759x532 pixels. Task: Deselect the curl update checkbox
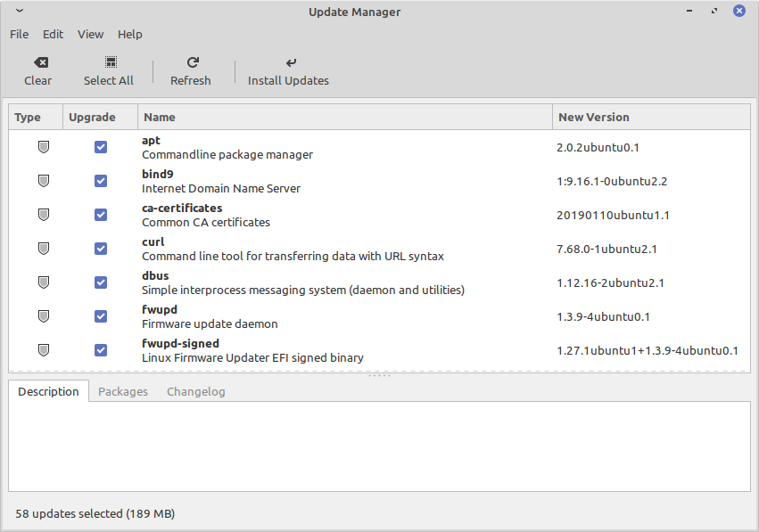tap(100, 249)
